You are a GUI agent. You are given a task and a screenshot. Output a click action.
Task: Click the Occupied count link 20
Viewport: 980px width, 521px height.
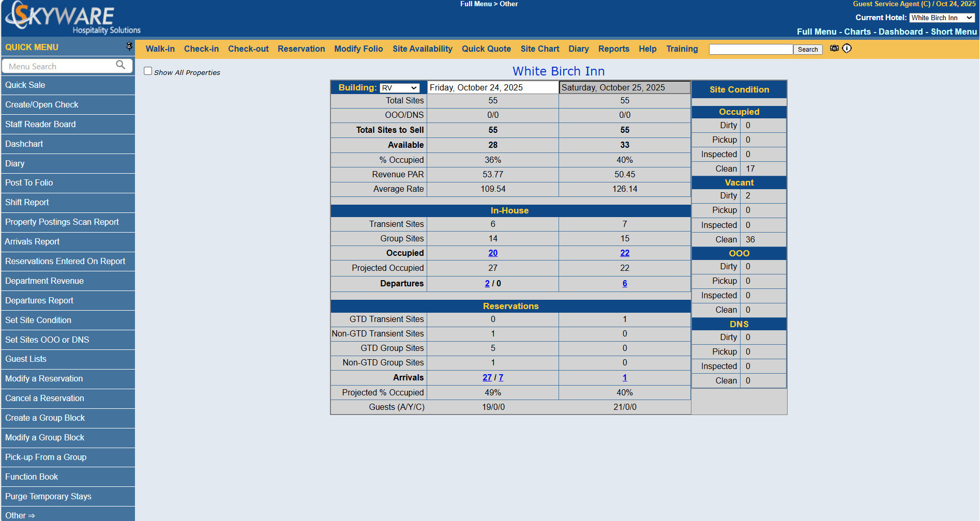(493, 253)
